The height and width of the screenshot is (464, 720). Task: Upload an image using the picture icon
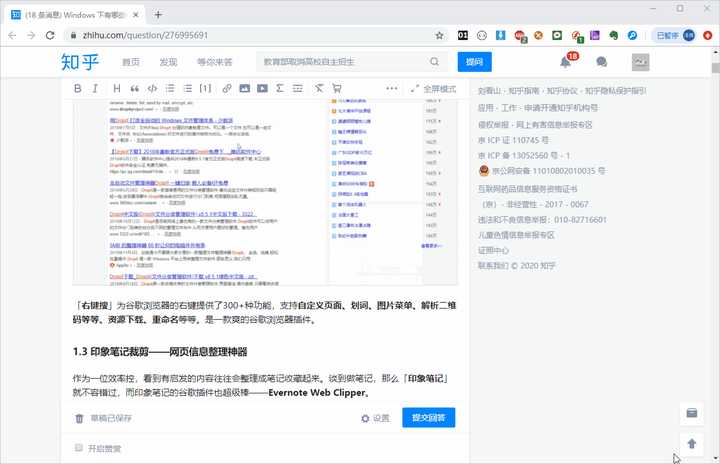pos(244,89)
